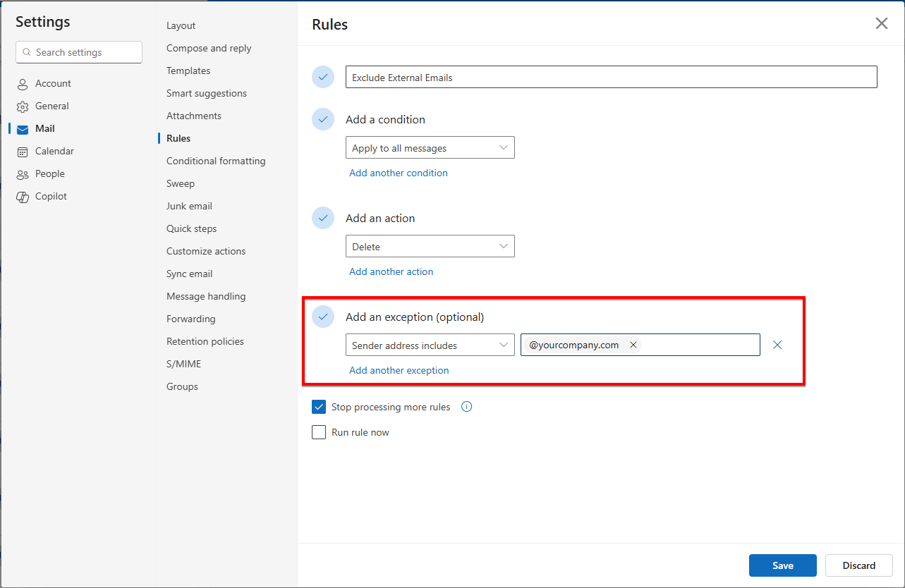The height and width of the screenshot is (588, 905).
Task: Click the Copilot icon in sidebar
Action: [x=23, y=197]
